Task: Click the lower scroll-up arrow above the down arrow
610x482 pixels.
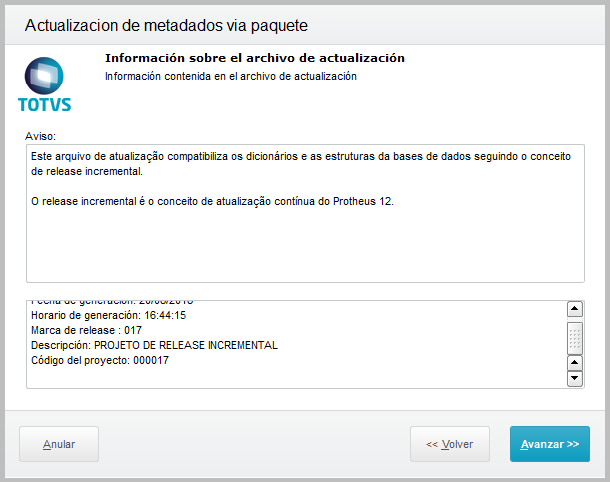Action: point(575,363)
